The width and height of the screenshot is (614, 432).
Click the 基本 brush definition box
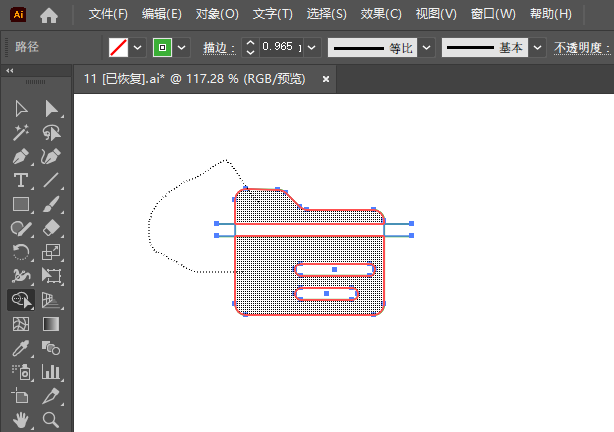coord(485,47)
